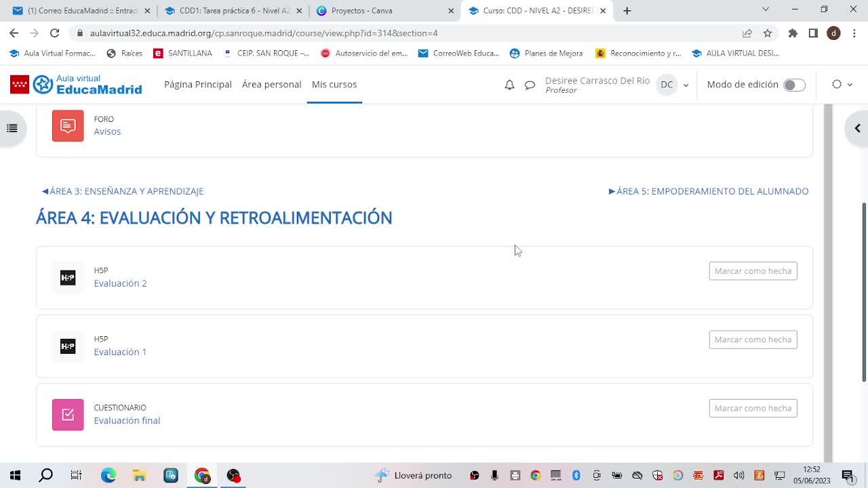This screenshot has height=488, width=868.
Task: Mark Evaluación 2 as done
Action: [x=753, y=271]
